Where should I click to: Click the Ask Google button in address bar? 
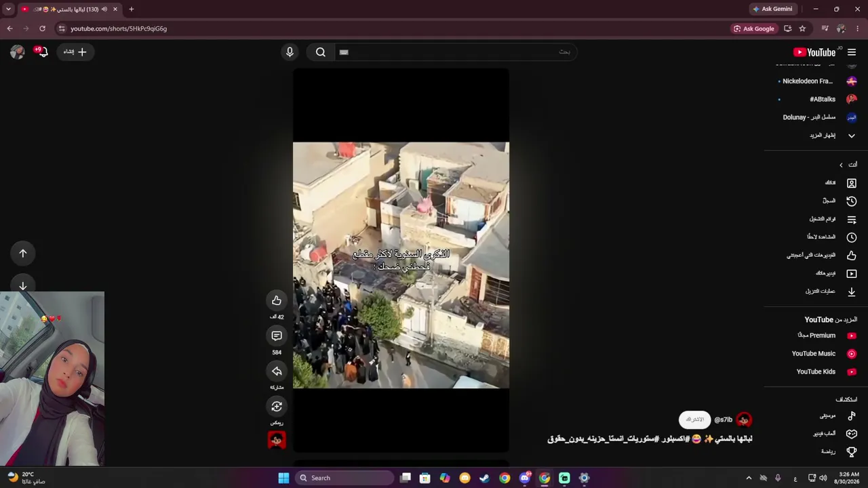pos(753,28)
